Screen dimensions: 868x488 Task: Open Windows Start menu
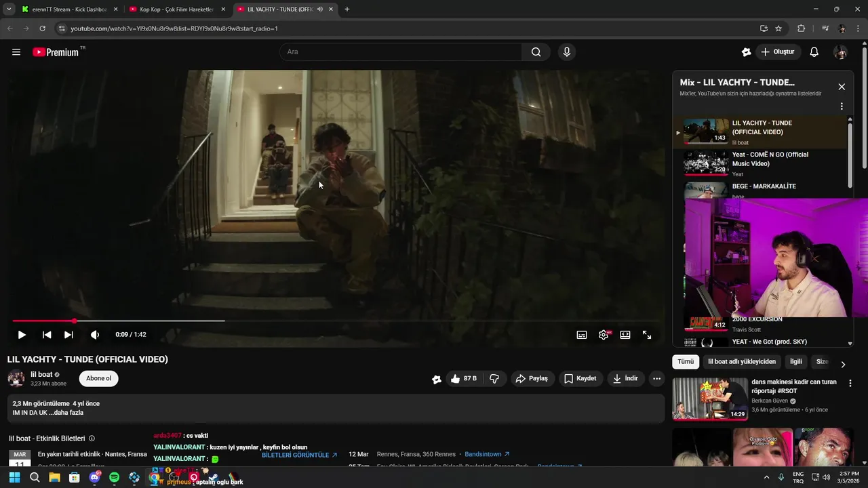14,478
